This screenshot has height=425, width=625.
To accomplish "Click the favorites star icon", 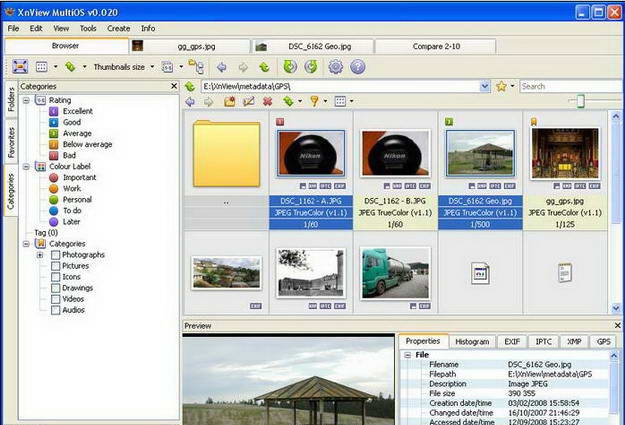I will 501,87.
